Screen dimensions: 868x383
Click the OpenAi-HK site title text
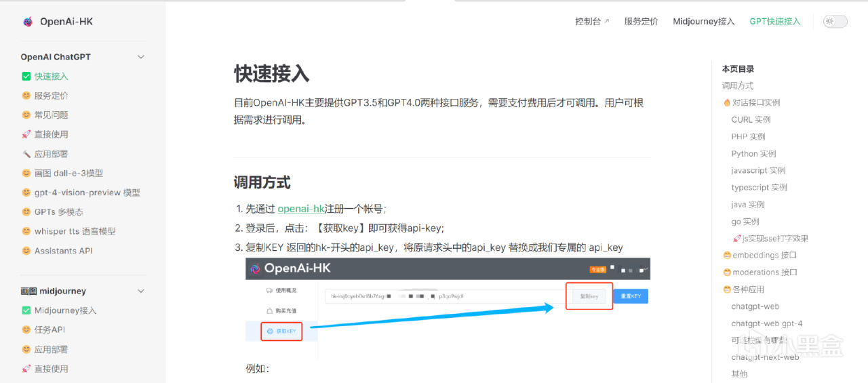[66, 22]
